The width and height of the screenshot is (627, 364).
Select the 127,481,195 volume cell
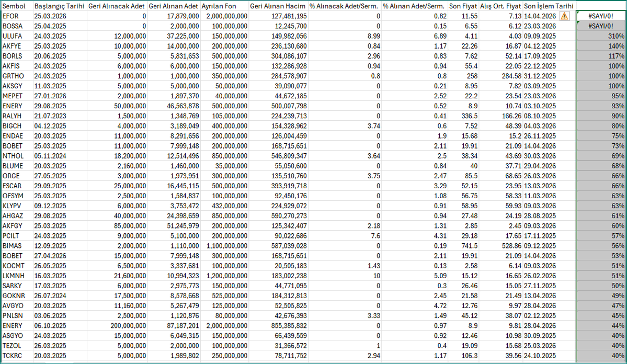278,16
